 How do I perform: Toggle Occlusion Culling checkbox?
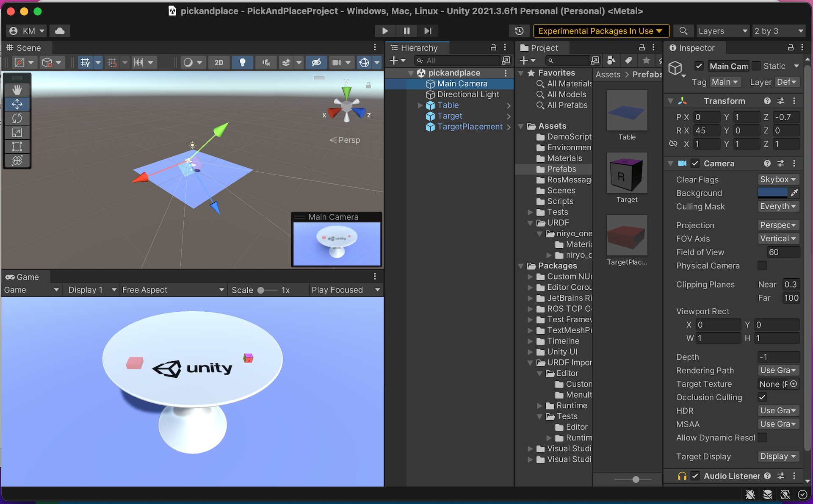click(x=762, y=397)
